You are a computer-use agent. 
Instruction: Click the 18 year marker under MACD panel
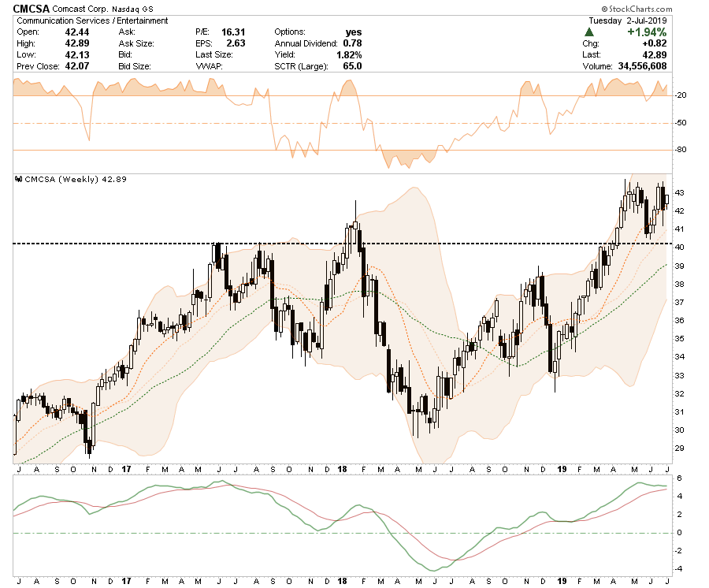pos(343,581)
